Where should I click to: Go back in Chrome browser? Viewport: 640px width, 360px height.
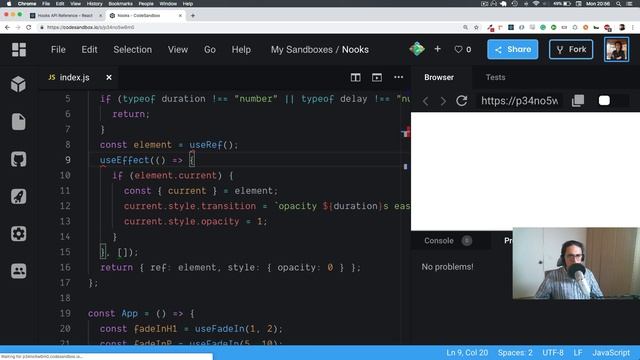point(7,27)
